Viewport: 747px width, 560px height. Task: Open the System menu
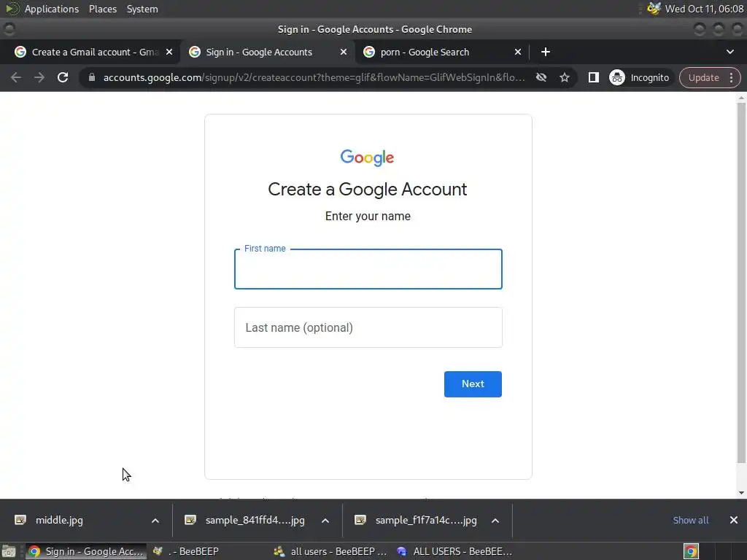[x=142, y=9]
